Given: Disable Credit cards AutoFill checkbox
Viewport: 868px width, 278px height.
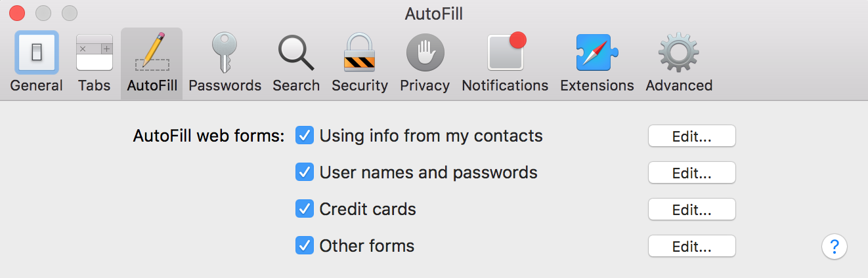Looking at the screenshot, I should tap(305, 209).
